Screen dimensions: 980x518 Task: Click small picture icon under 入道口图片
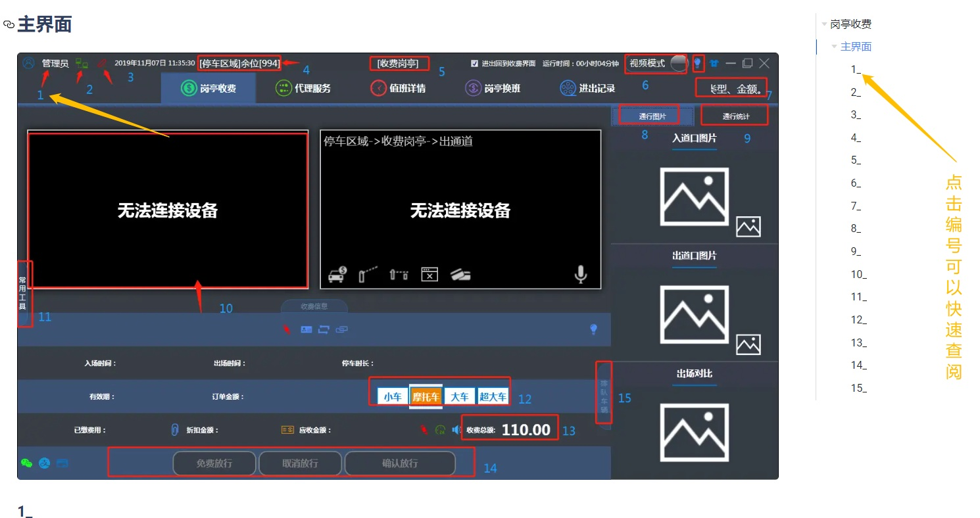coord(748,227)
